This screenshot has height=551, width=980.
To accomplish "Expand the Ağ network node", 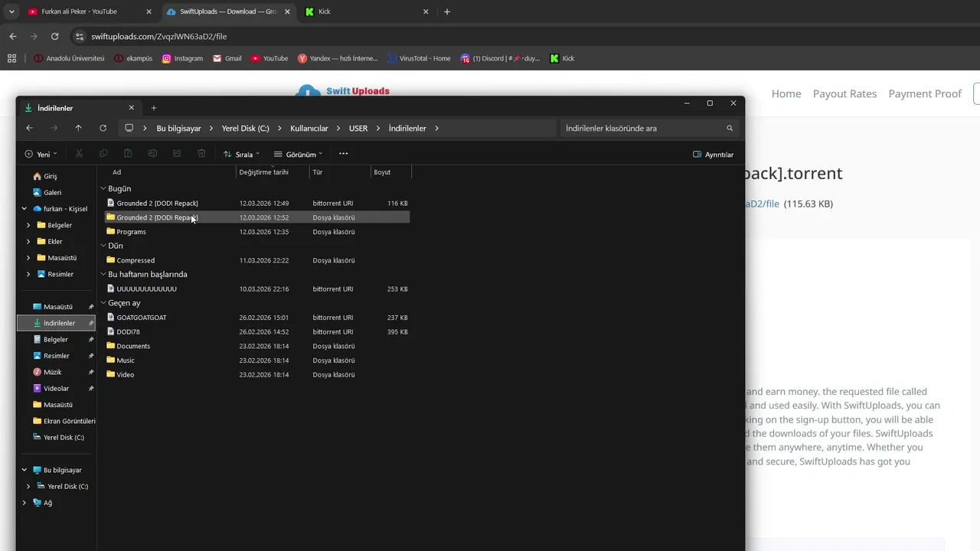I will pos(24,503).
